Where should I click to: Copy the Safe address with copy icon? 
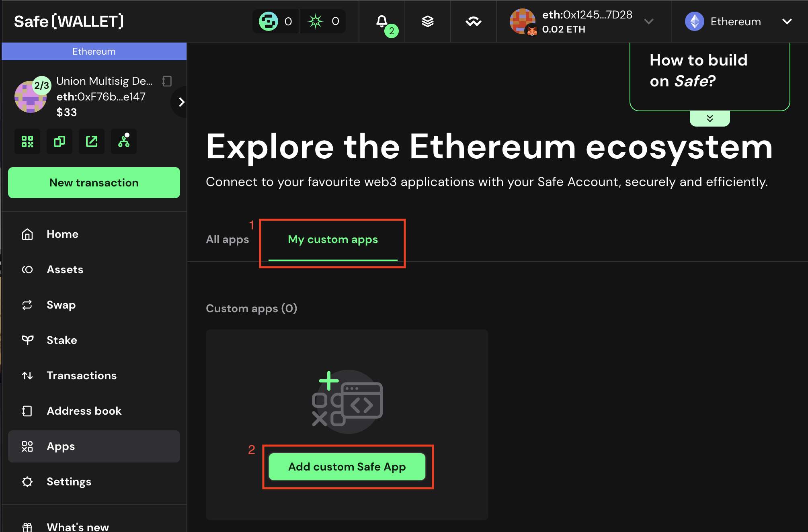click(59, 141)
